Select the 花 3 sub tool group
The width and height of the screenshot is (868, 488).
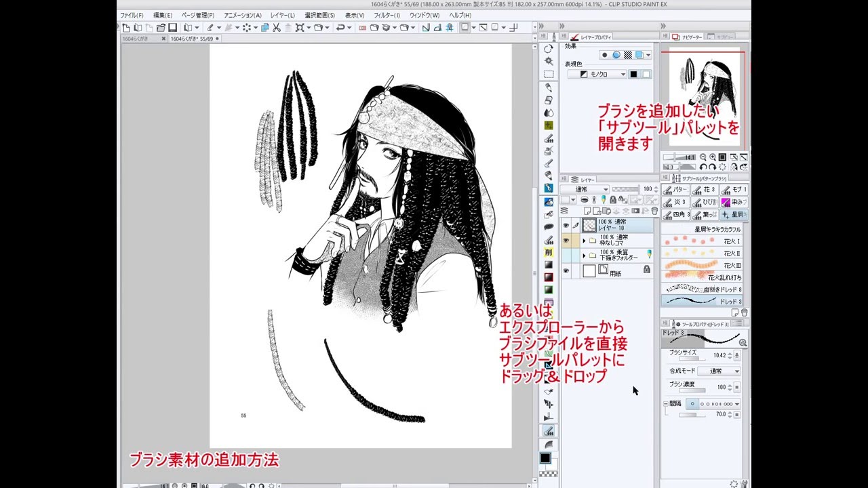(705, 190)
